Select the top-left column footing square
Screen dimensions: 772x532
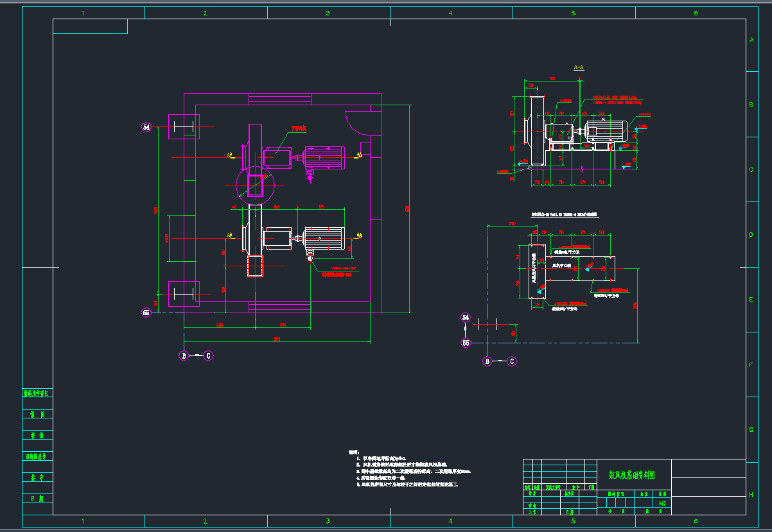(184, 127)
